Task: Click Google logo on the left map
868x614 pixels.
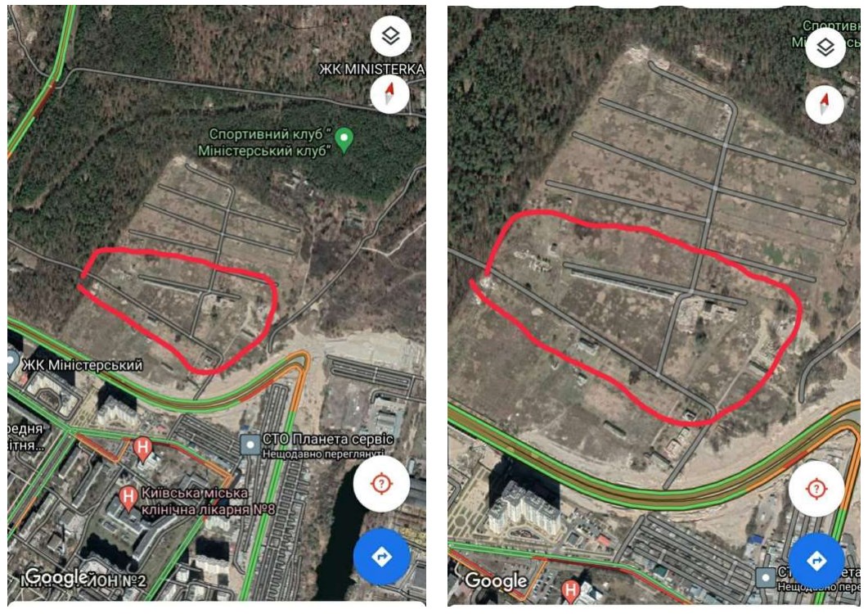Action: [56, 576]
